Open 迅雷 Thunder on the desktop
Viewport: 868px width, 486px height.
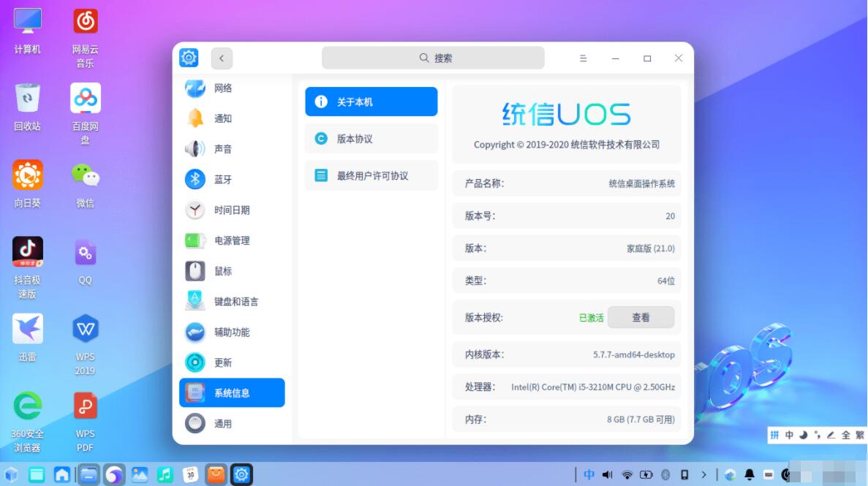27,338
